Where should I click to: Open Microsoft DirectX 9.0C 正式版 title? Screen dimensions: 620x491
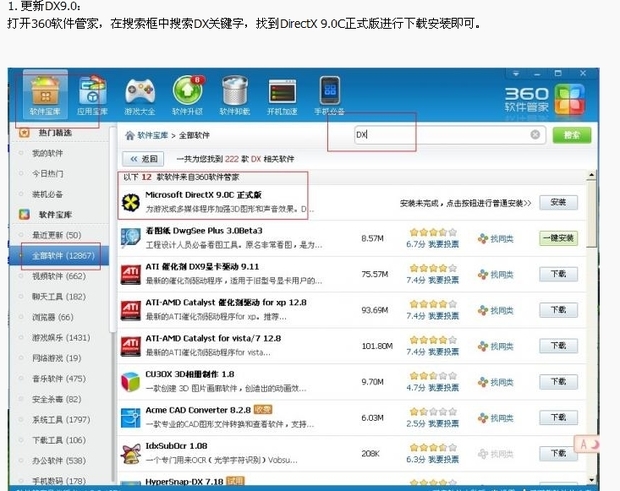(203, 195)
